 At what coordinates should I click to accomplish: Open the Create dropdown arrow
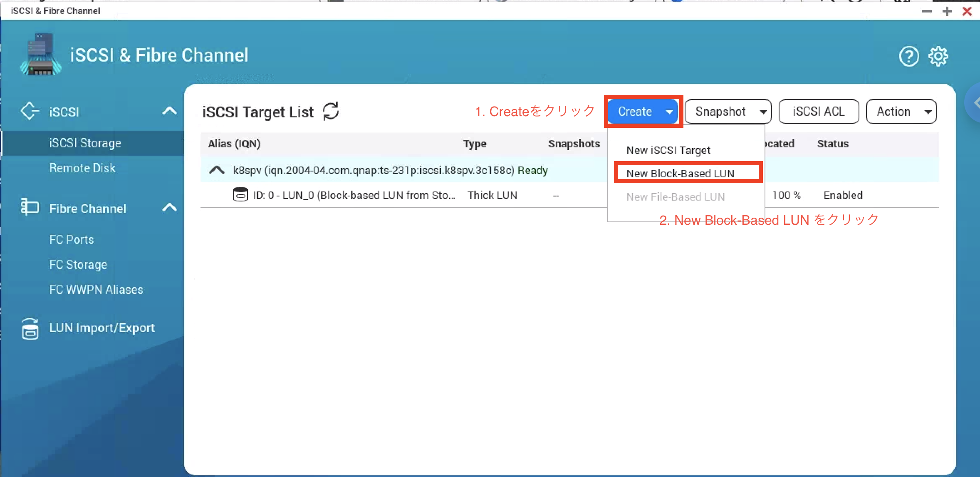pyautogui.click(x=670, y=112)
